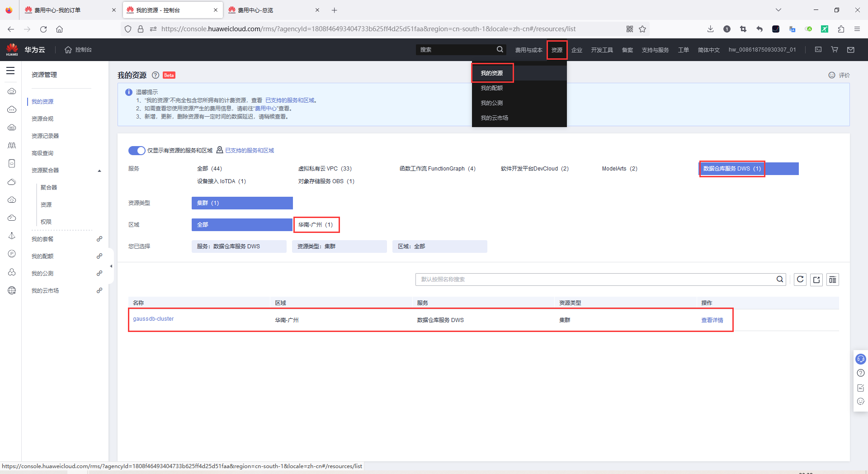The height and width of the screenshot is (474, 868).
Task: Filter by ModelArts (2) service
Action: pyautogui.click(x=620, y=169)
